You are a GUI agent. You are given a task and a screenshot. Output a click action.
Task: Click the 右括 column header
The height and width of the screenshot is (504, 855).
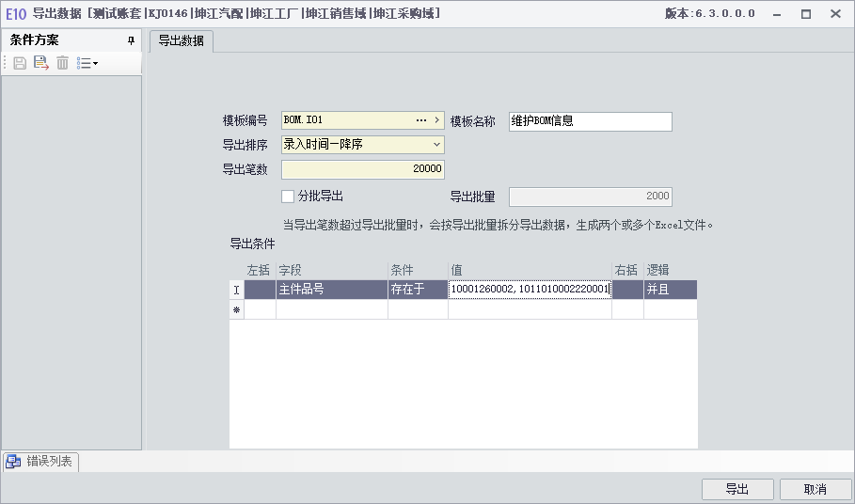tap(627, 270)
